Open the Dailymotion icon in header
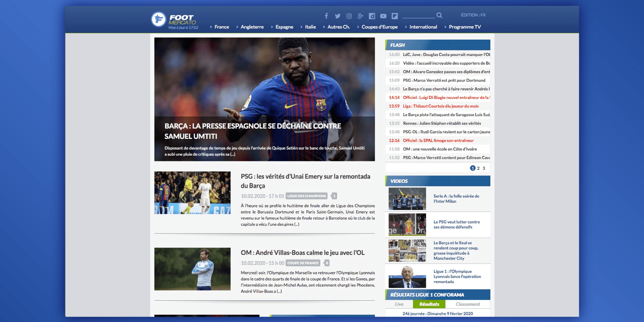This screenshot has width=644, height=322. click(372, 16)
